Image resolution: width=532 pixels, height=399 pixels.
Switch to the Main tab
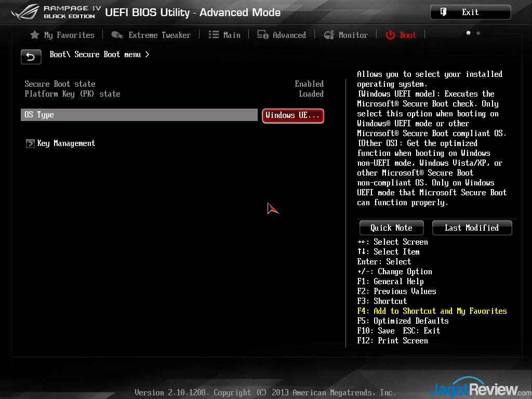tap(232, 35)
